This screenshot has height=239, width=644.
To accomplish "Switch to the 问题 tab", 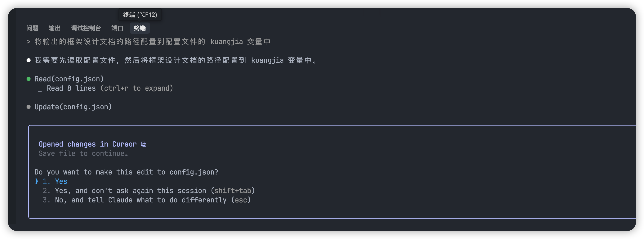I will coord(32,28).
